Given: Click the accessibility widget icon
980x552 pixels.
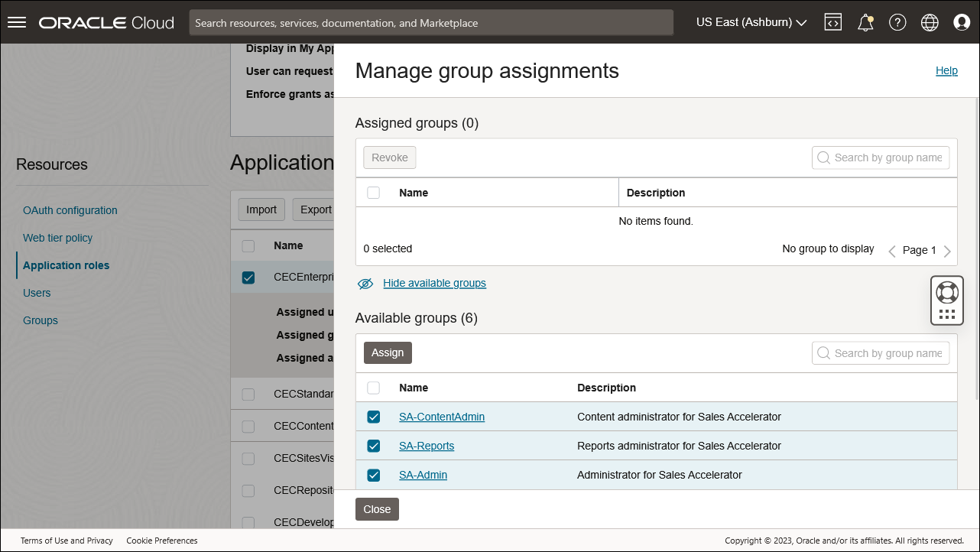Looking at the screenshot, I should (x=946, y=300).
